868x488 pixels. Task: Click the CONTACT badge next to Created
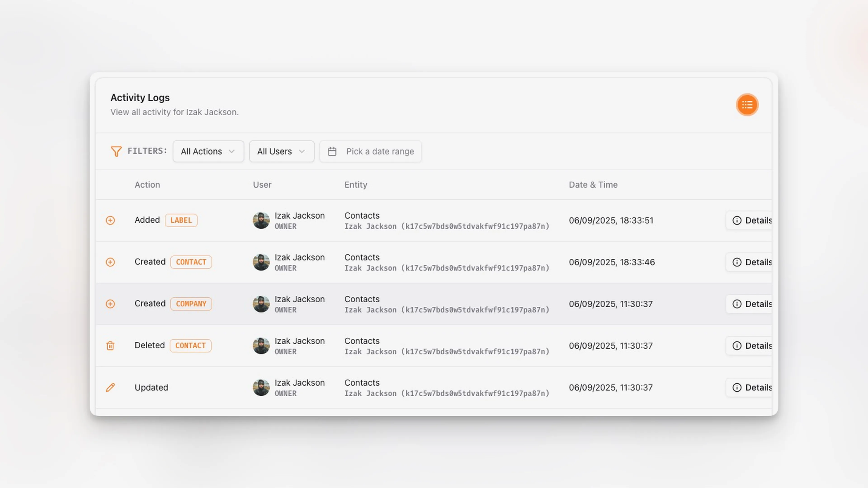(x=191, y=262)
